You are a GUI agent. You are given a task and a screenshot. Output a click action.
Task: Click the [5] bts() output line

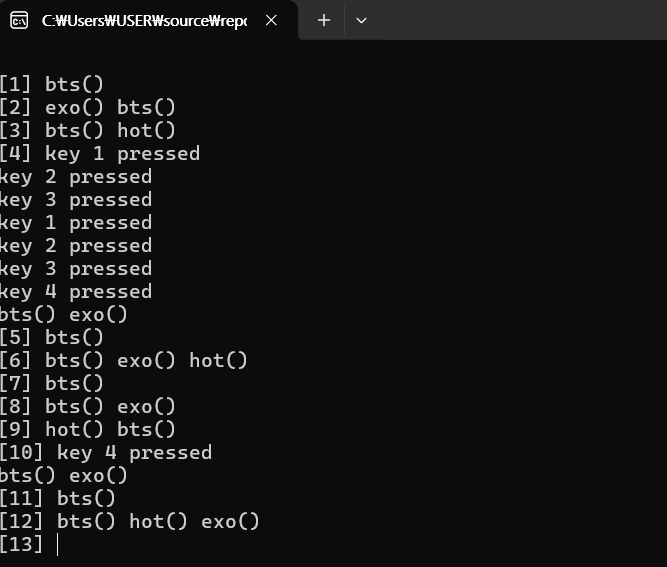tap(51, 337)
